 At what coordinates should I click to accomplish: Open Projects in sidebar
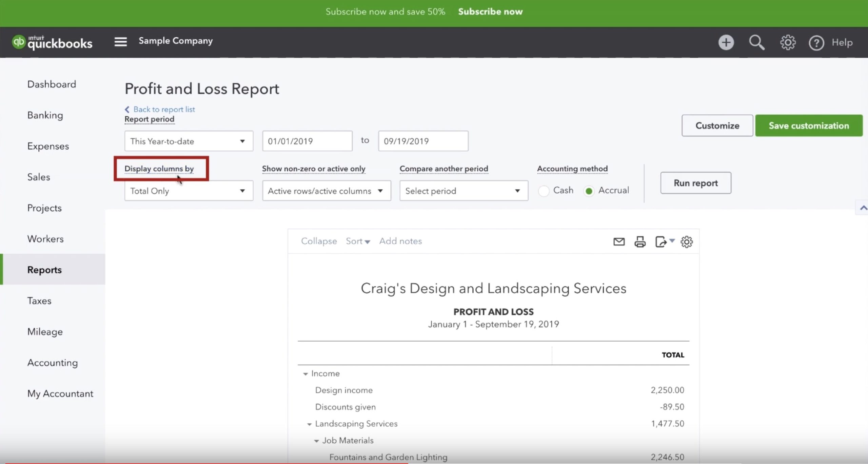pyautogui.click(x=44, y=208)
